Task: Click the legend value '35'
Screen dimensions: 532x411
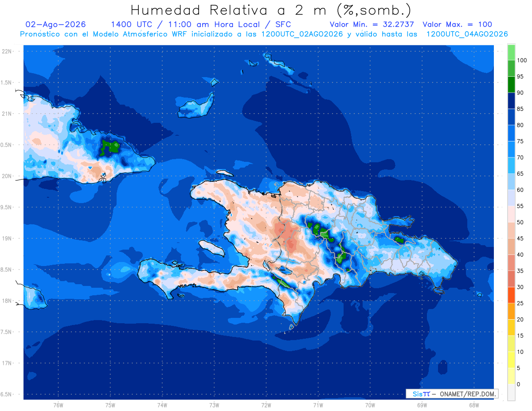Action: [x=520, y=271]
